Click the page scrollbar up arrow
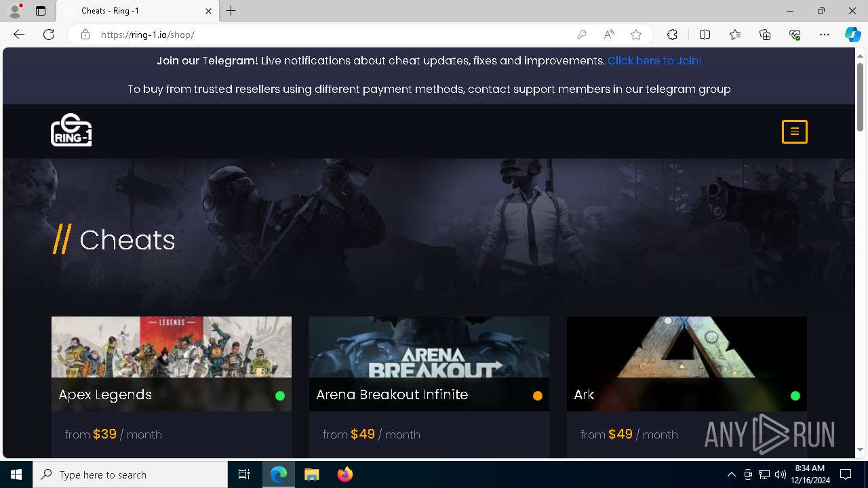 [x=861, y=55]
